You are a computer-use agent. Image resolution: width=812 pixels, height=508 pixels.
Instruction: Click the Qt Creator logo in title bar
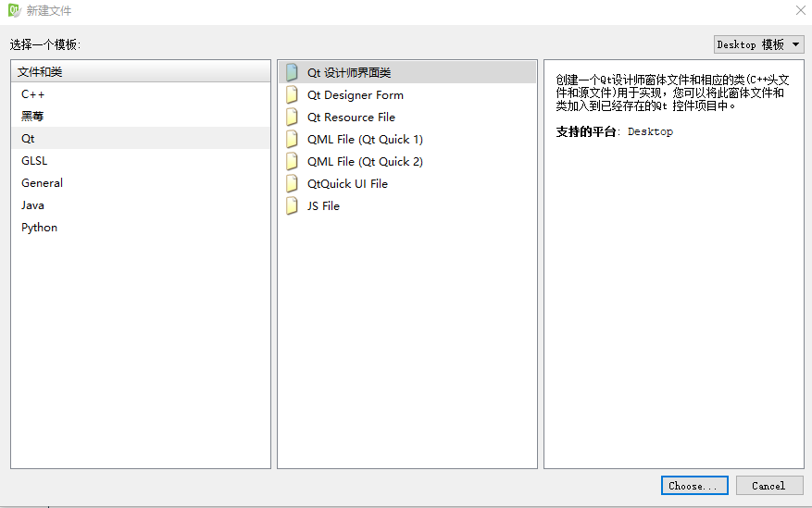(x=15, y=10)
